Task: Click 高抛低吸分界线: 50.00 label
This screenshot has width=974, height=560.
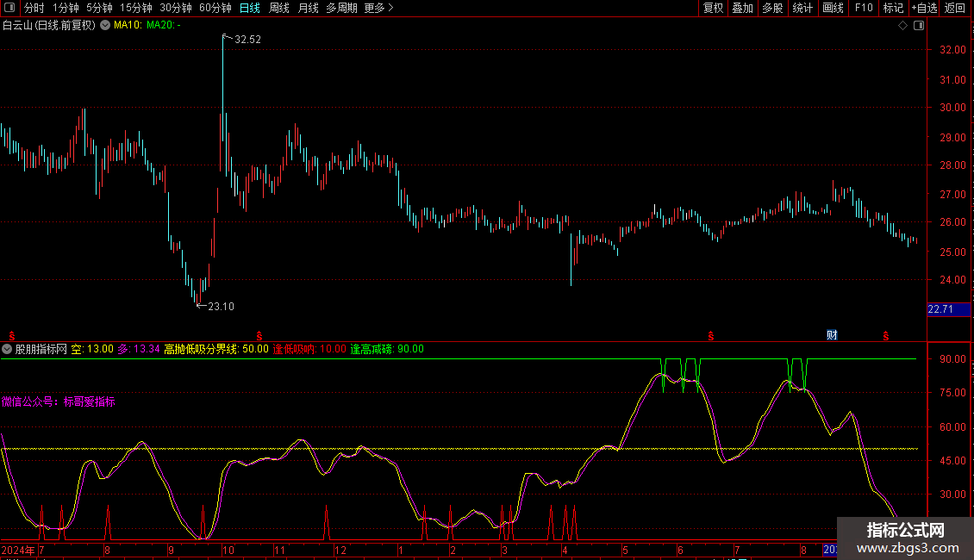Action: click(216, 350)
